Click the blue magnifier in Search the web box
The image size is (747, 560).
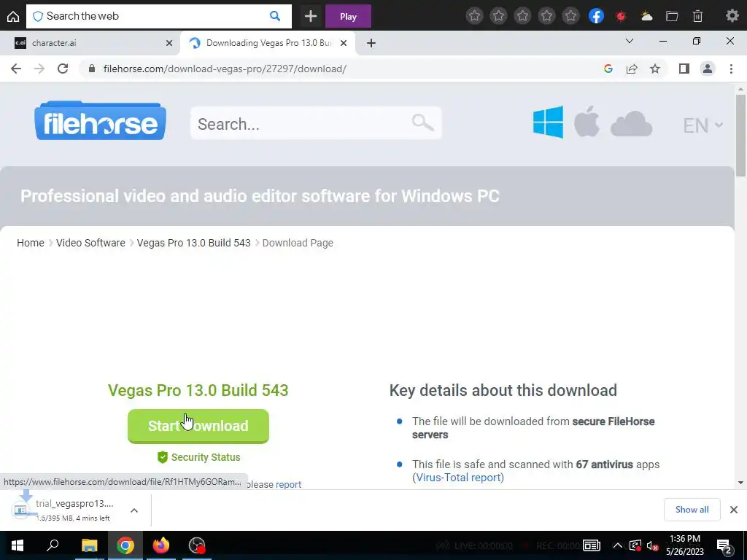[x=275, y=16]
